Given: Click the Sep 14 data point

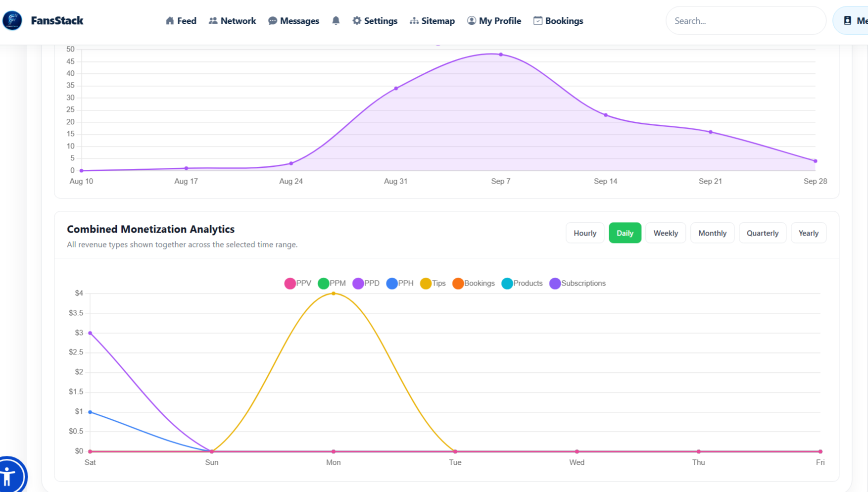Looking at the screenshot, I should click(606, 115).
